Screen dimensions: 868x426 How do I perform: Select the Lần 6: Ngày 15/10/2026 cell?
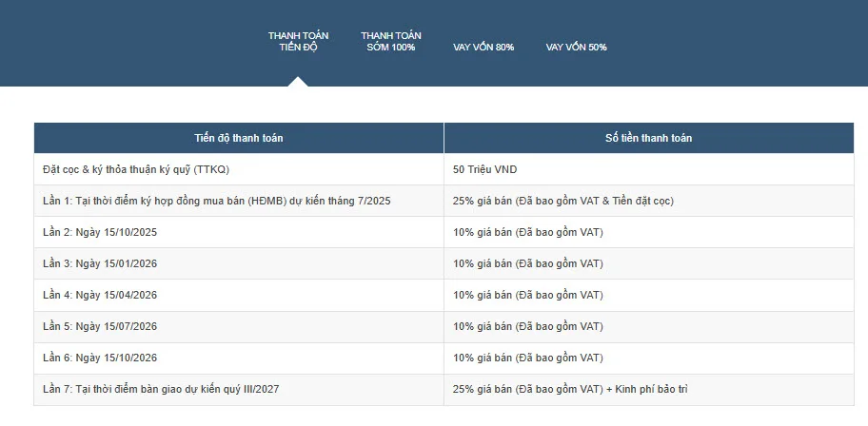(100, 358)
